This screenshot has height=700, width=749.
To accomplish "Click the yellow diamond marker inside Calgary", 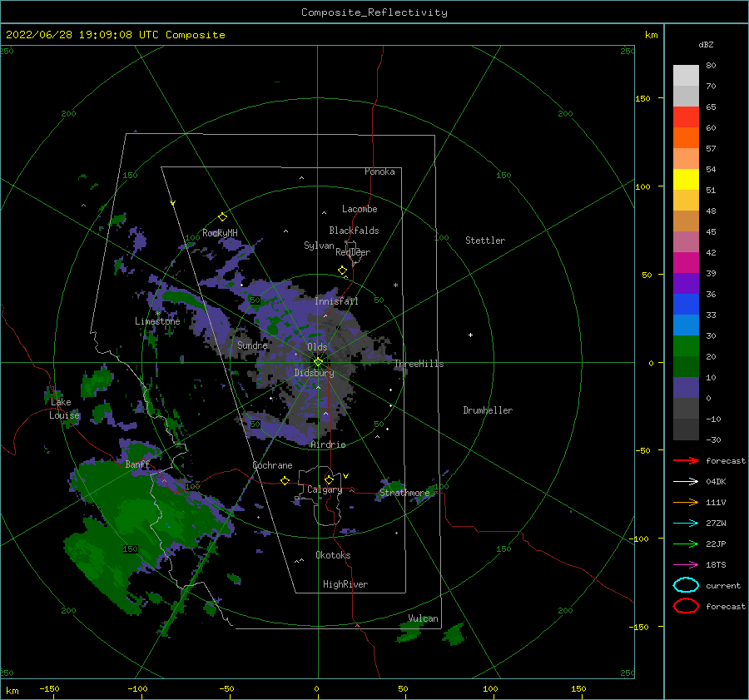I will (x=329, y=479).
